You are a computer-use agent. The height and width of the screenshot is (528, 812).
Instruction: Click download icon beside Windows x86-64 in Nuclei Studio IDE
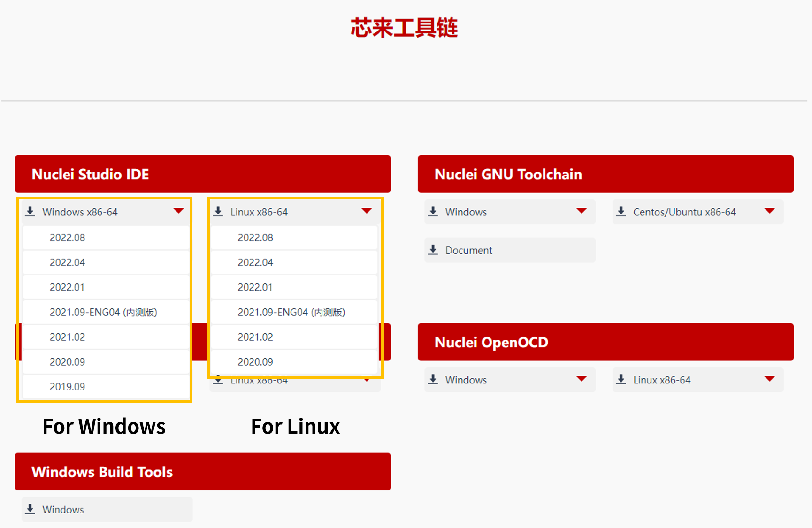30,211
